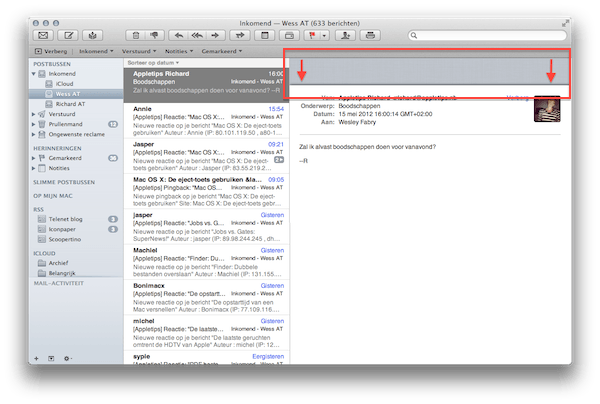
Task: Print the message with the printer icon
Action: point(370,36)
